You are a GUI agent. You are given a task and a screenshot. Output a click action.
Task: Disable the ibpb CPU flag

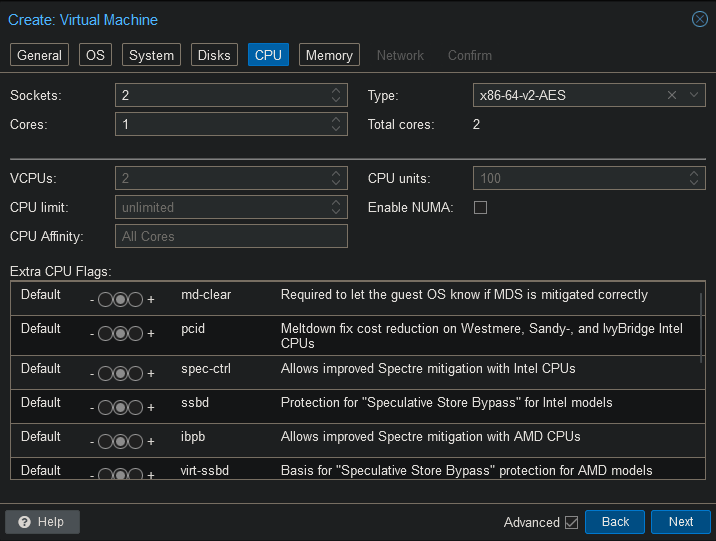[x=105, y=441]
